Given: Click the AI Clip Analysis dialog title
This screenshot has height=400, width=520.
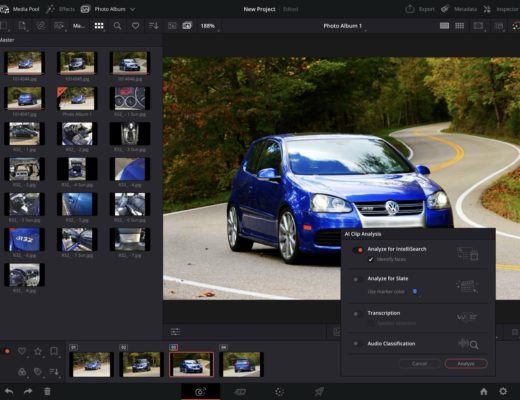Looking at the screenshot, I should click(x=363, y=234).
